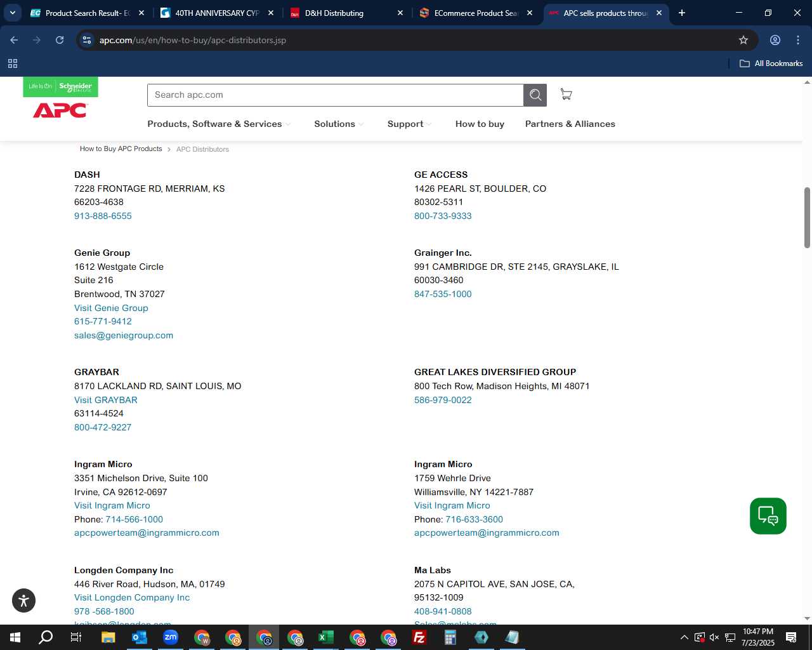Click the Schneider Electric Life Is On logo
Image resolution: width=812 pixels, height=650 pixels.
[60, 87]
